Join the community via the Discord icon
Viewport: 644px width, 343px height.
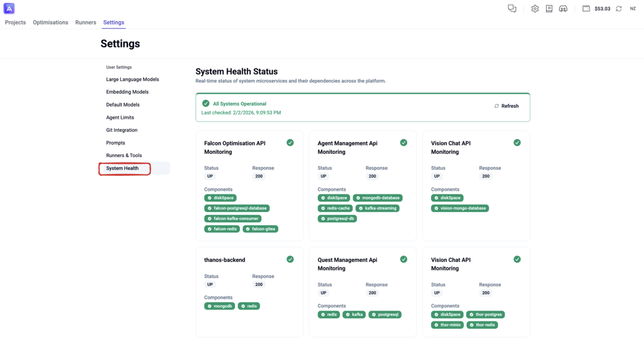(x=563, y=8)
